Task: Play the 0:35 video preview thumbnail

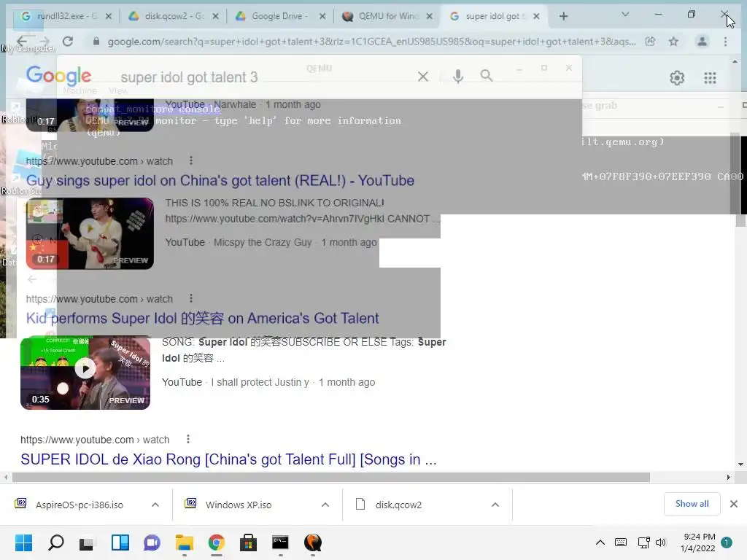Action: pyautogui.click(x=85, y=373)
